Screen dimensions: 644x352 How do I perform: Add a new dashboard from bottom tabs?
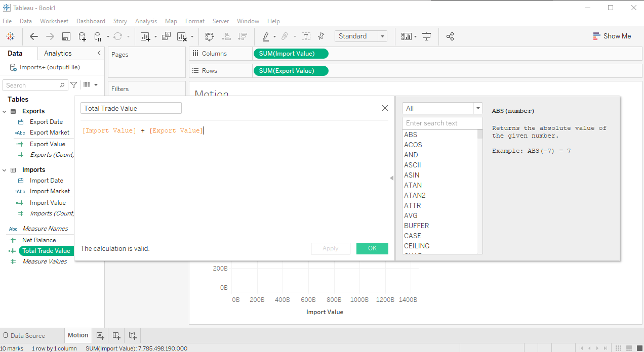click(x=116, y=335)
